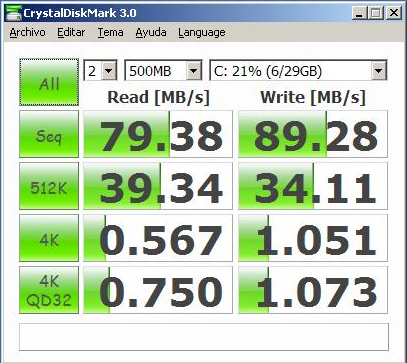Start the 512K benchmark test
Viewport: 407px width, 363px height.
pyautogui.click(x=49, y=186)
